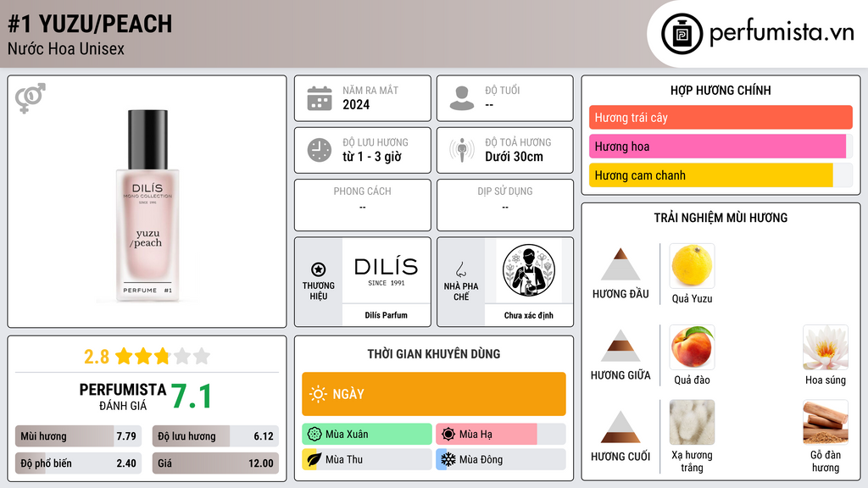Click the Giá 12.00 score bar
This screenshot has width=868, height=488.
tap(215, 463)
